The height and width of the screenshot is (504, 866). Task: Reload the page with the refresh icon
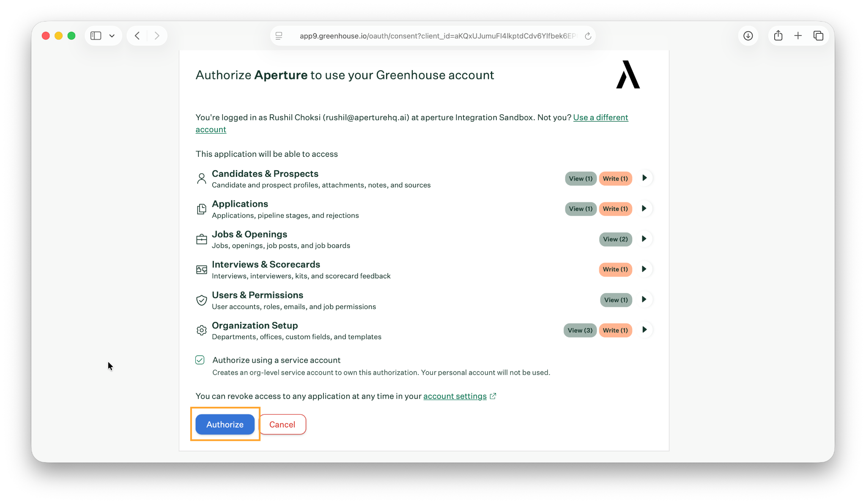(588, 36)
